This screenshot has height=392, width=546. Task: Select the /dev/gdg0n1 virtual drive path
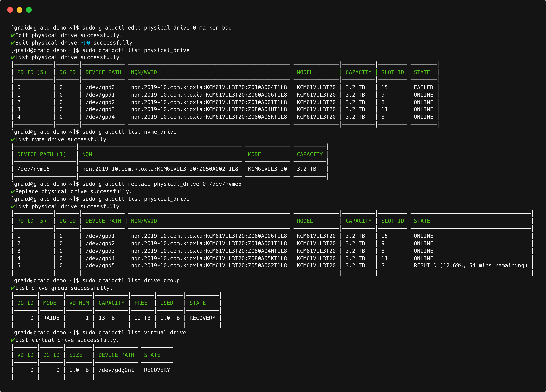point(116,370)
